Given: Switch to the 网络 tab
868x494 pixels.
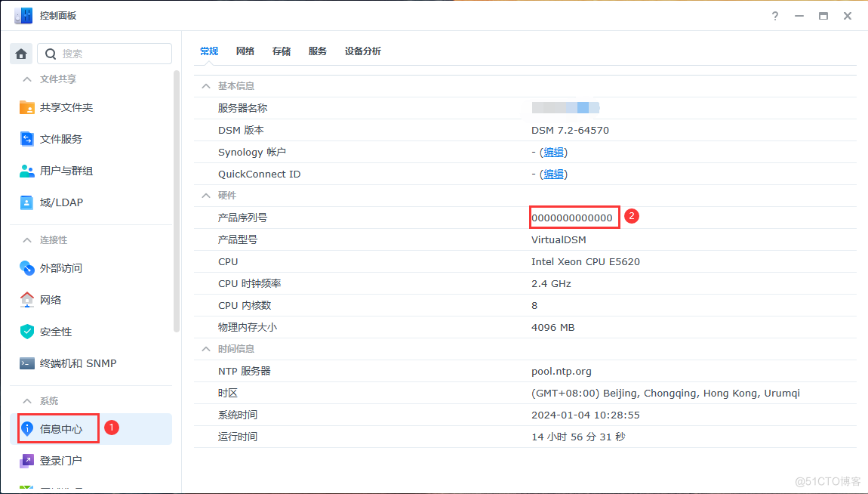Looking at the screenshot, I should click(x=245, y=51).
